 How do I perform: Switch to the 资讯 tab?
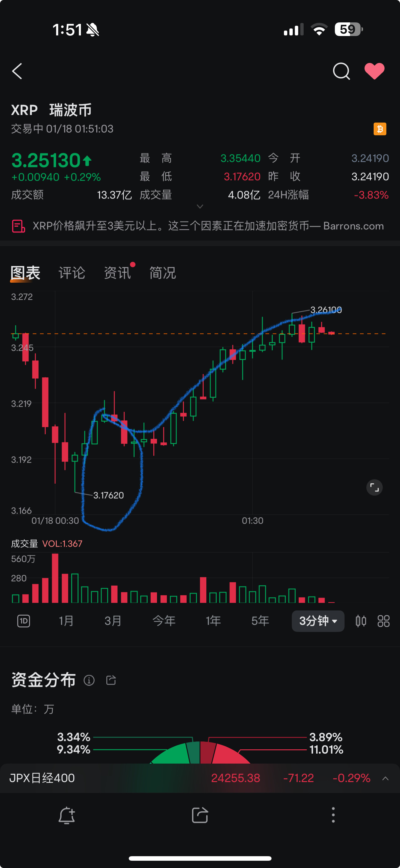(117, 273)
